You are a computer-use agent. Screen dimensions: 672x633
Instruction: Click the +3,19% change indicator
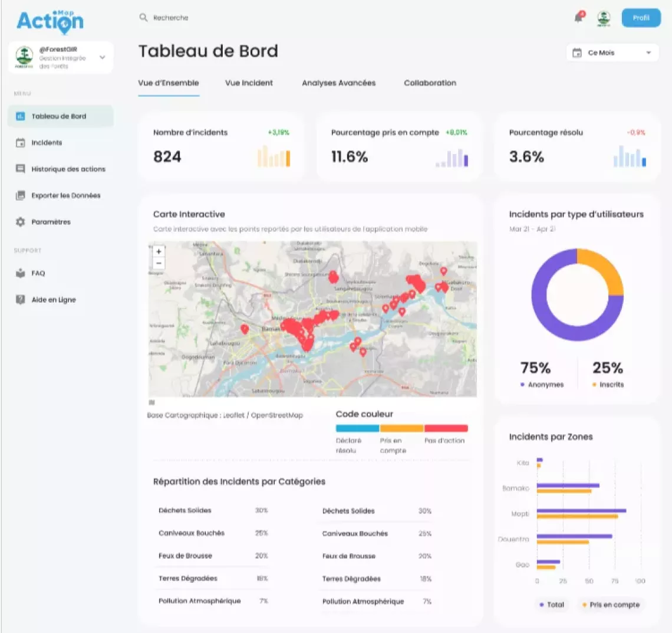279,133
